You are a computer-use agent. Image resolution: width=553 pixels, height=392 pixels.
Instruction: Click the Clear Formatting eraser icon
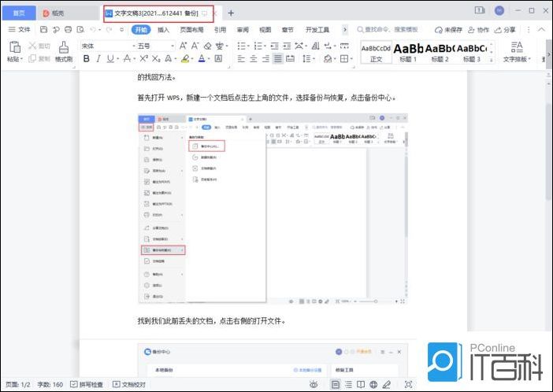click(207, 46)
